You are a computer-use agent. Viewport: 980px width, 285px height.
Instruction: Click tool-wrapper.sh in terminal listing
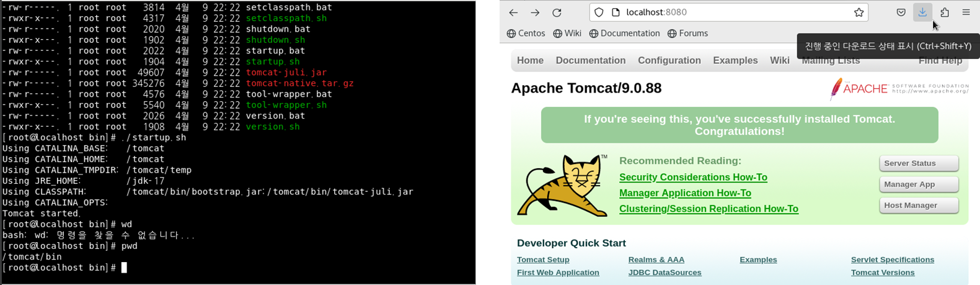(286, 105)
